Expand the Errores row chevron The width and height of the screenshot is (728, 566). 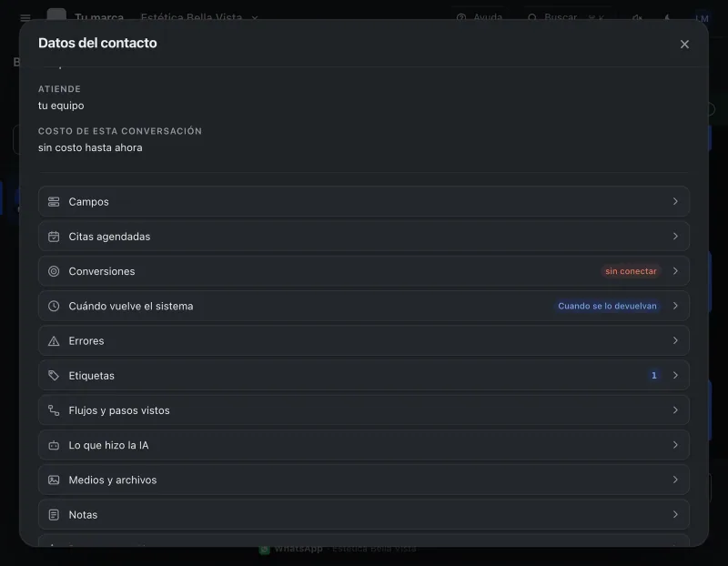(675, 340)
